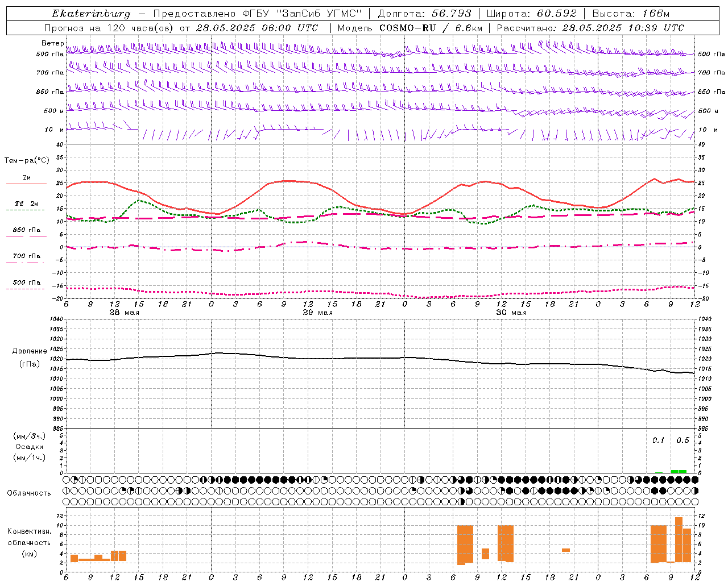Click the '29 мая' date label

pyautogui.click(x=318, y=313)
